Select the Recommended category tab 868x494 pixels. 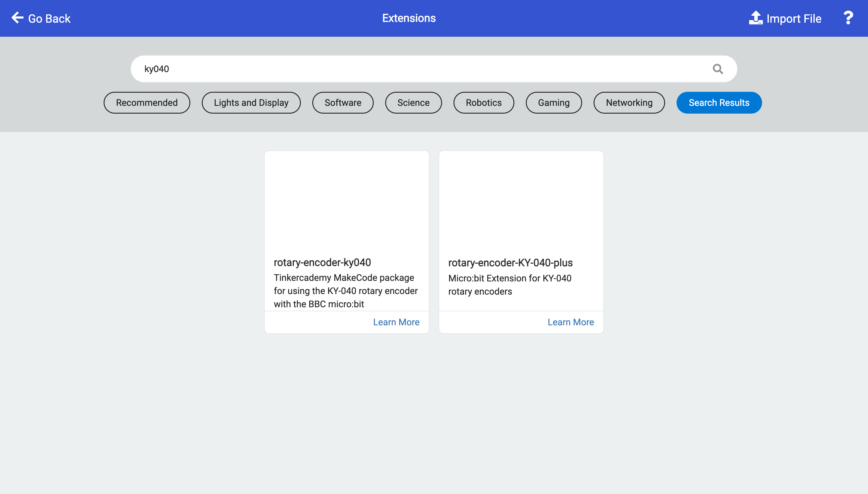(147, 103)
